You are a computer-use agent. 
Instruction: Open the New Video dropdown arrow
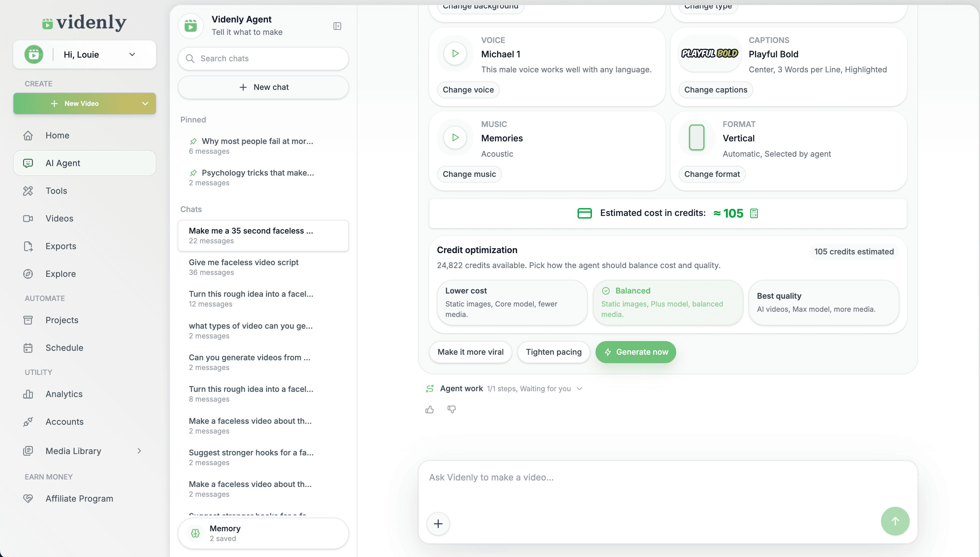(145, 104)
